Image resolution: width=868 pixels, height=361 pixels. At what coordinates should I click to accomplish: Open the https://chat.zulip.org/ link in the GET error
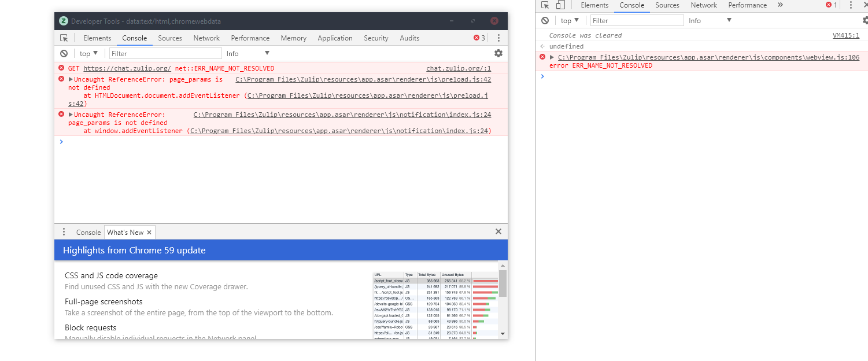click(x=127, y=68)
